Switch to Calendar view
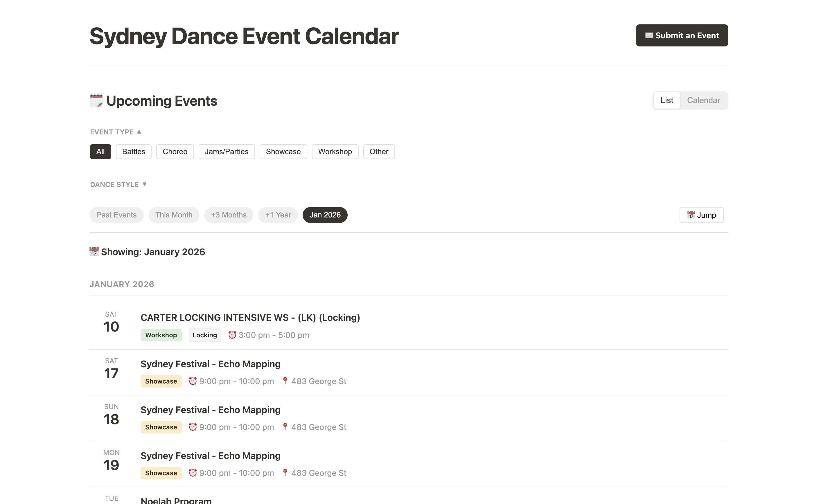The height and width of the screenshot is (504, 830). click(x=704, y=100)
